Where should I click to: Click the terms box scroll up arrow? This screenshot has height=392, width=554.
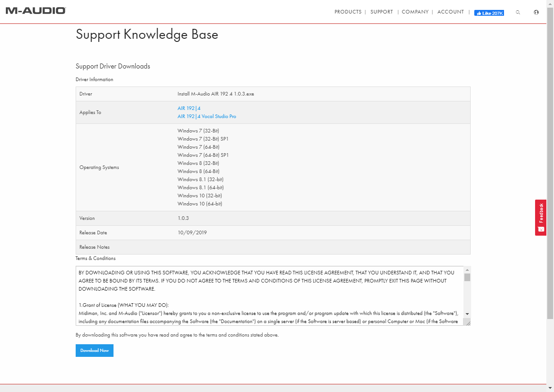pos(468,269)
